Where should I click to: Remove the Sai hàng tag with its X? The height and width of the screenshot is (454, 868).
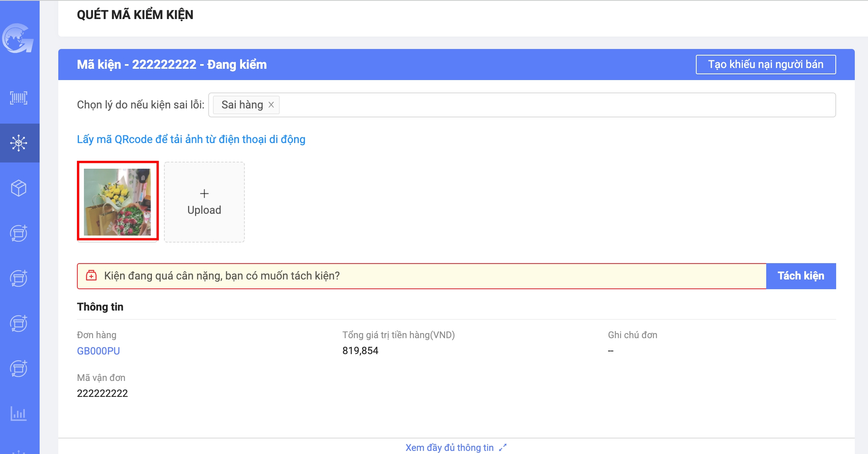[271, 105]
